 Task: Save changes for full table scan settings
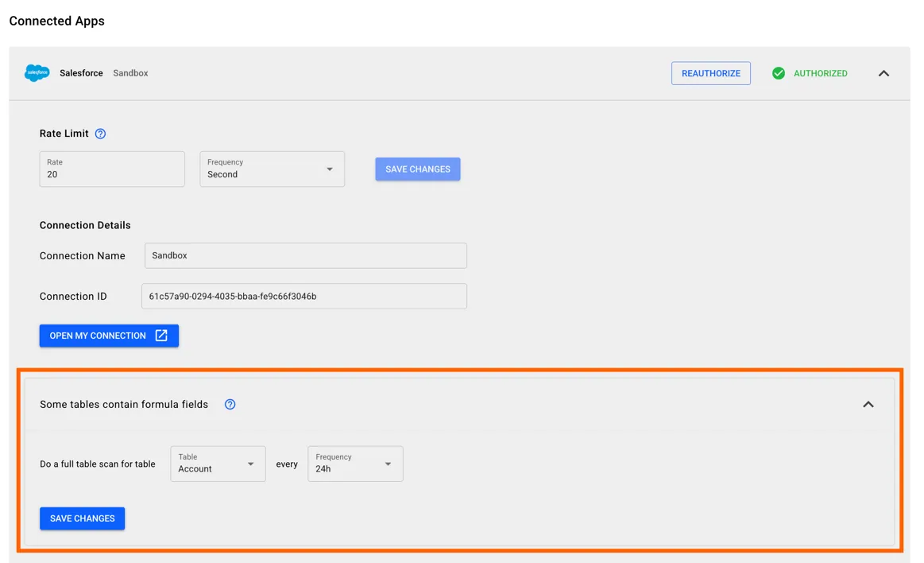click(x=83, y=518)
